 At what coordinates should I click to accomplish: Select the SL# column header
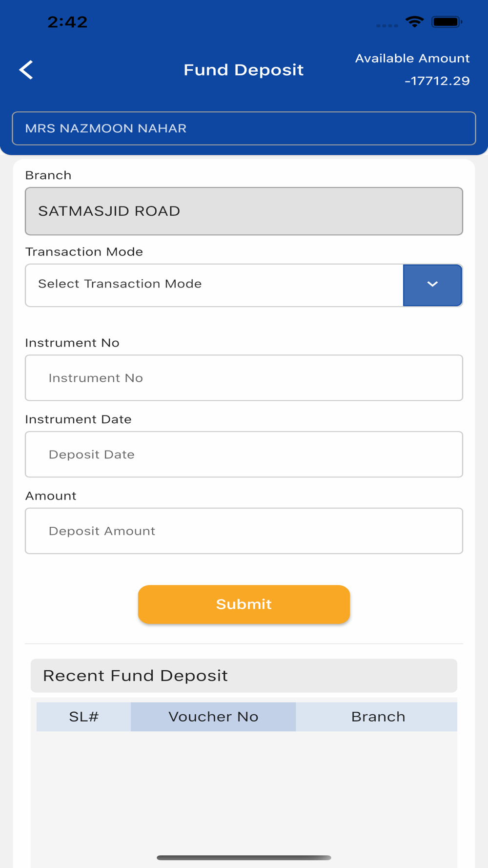click(83, 717)
